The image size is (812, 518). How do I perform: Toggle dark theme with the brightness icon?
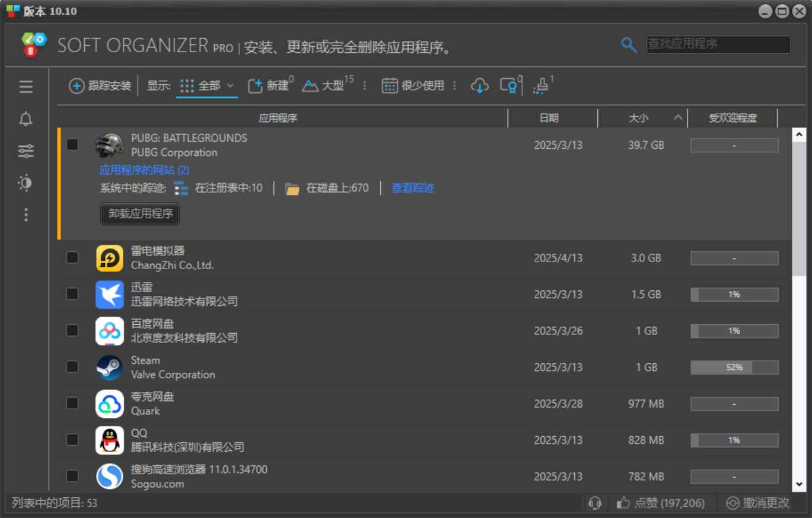click(x=26, y=183)
